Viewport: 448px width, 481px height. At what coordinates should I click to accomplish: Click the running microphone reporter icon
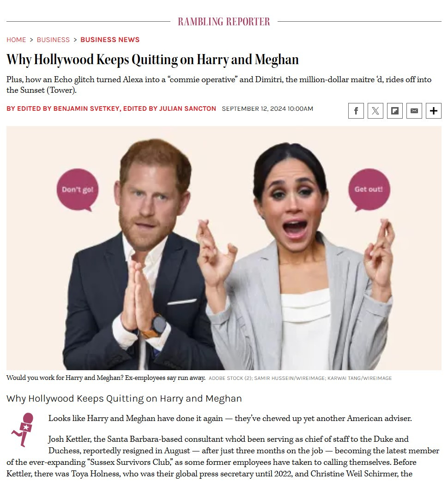tap(23, 429)
